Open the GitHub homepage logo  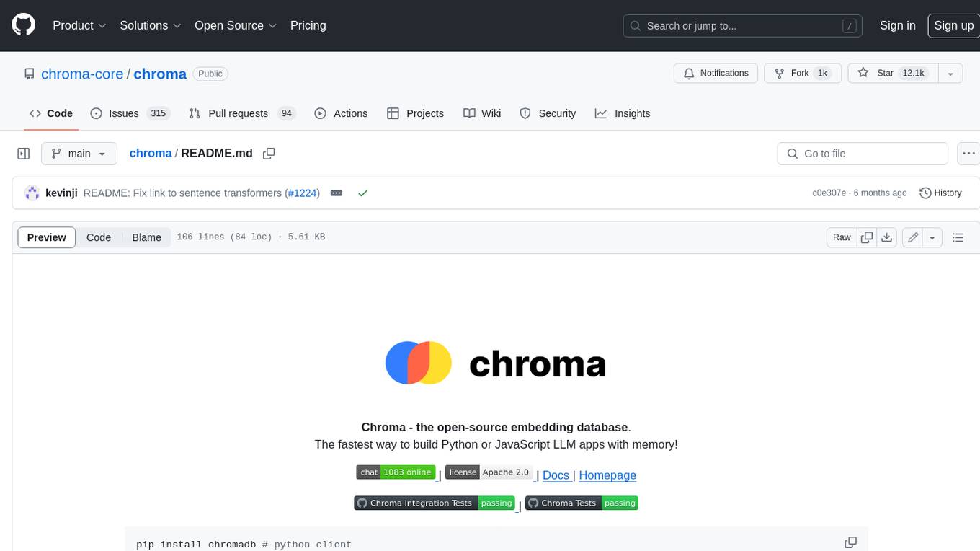tap(23, 25)
